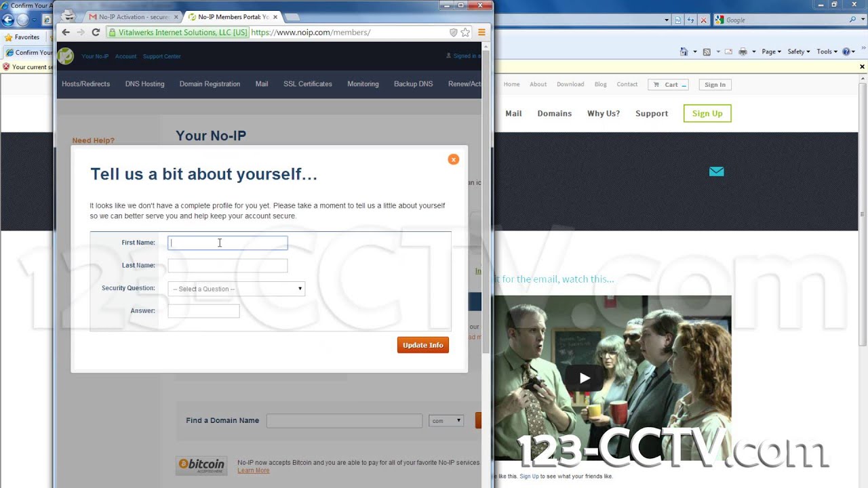Viewport: 868px width, 488px height.
Task: Open the Home link on noip.com site
Action: pos(511,85)
